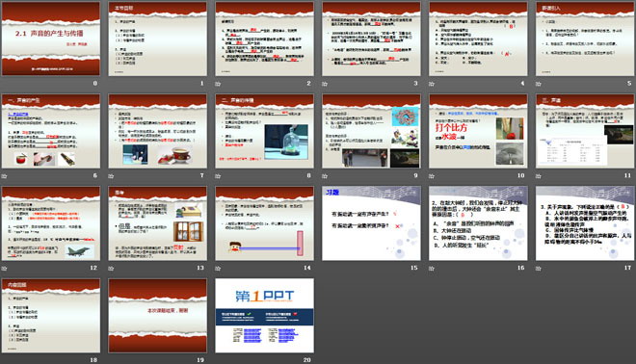Click slide number label 20
Screen dimensions: 636x364
pyautogui.click(x=307, y=359)
